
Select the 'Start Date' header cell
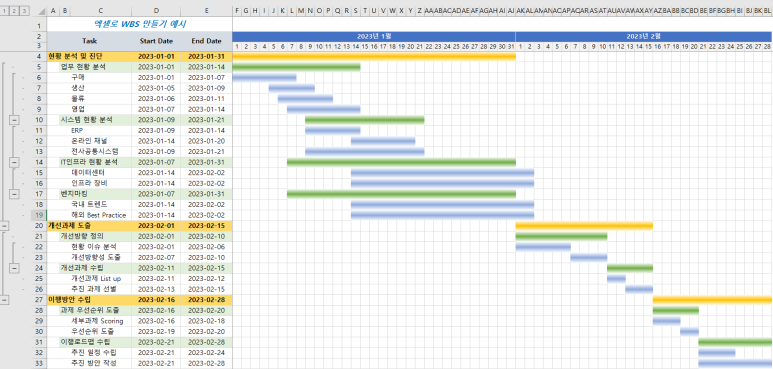pyautogui.click(x=156, y=41)
